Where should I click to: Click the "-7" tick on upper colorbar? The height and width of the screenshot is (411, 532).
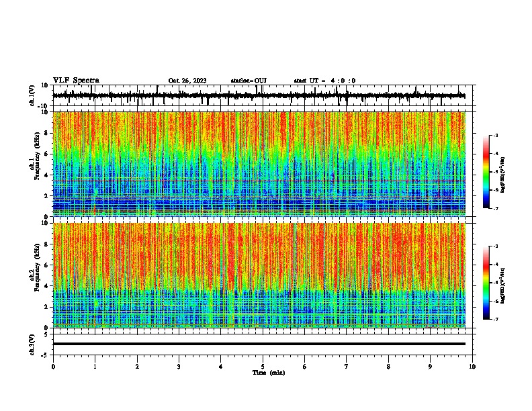[495, 208]
